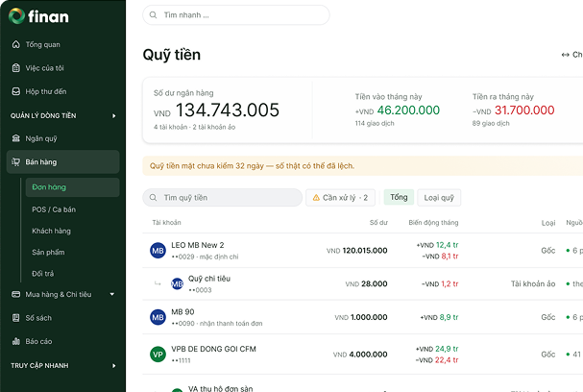
Task: Click balance VND 28.000
Action: pos(366,283)
